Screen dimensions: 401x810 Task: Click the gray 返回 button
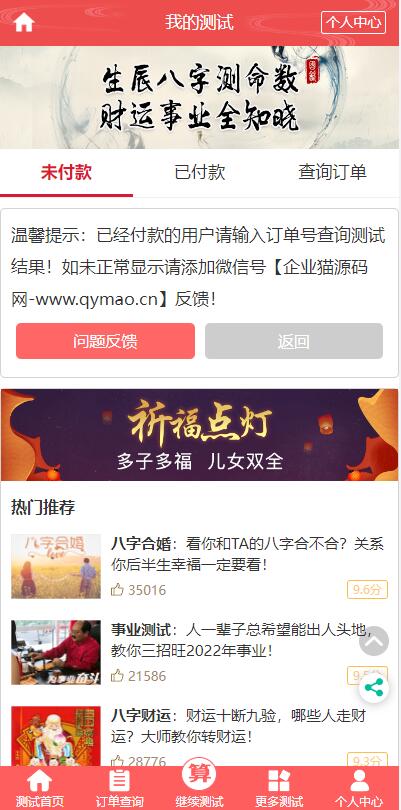click(294, 341)
